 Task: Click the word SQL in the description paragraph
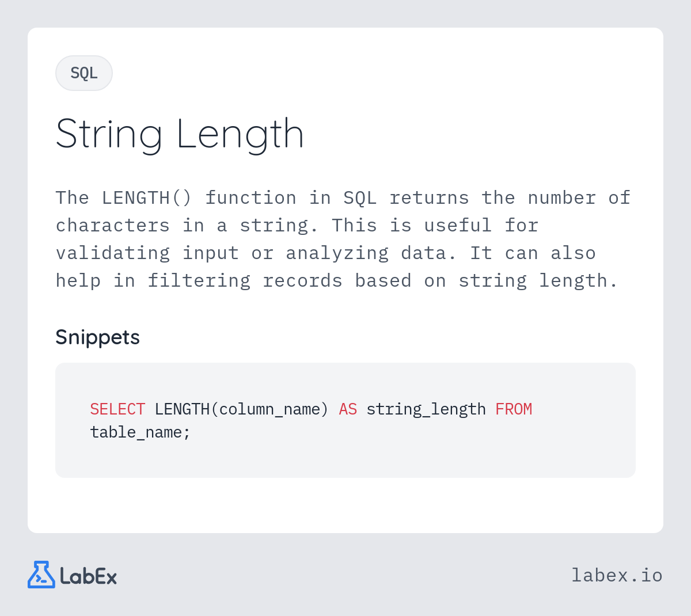[x=360, y=198]
